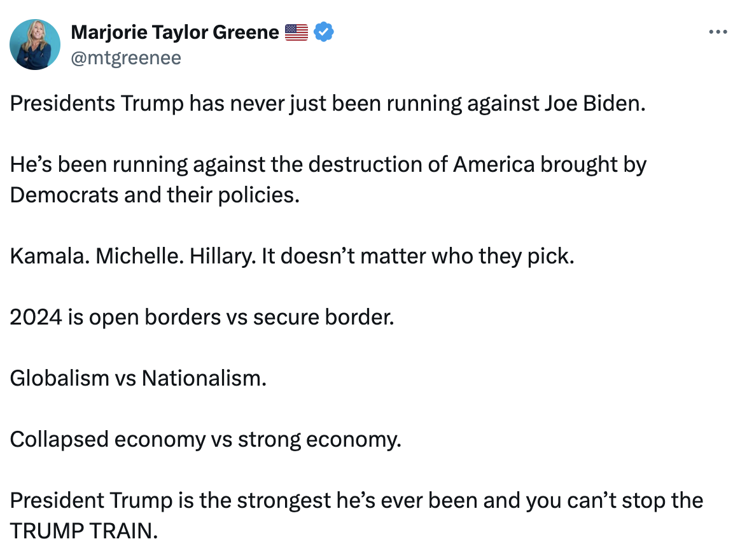Open the three-dot more options menu
Image resolution: width=747 pixels, height=560 pixels.
718,32
